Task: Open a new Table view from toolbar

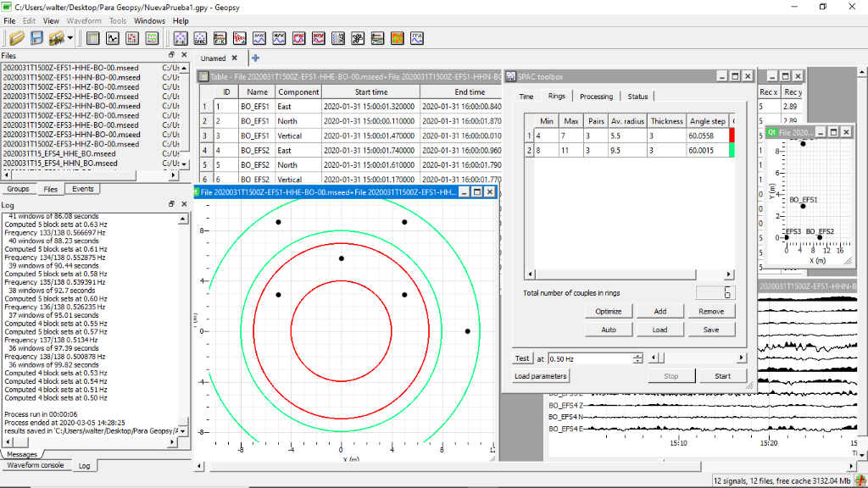Action: coord(92,38)
